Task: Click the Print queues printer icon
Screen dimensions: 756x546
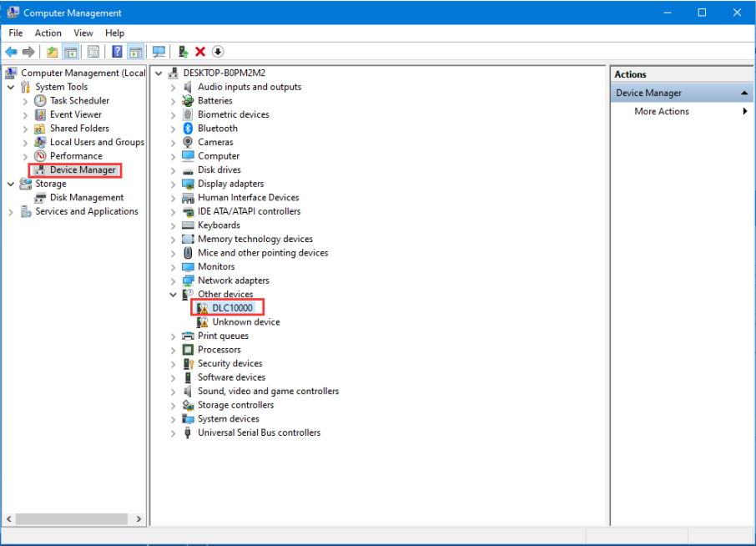Action: [188, 336]
